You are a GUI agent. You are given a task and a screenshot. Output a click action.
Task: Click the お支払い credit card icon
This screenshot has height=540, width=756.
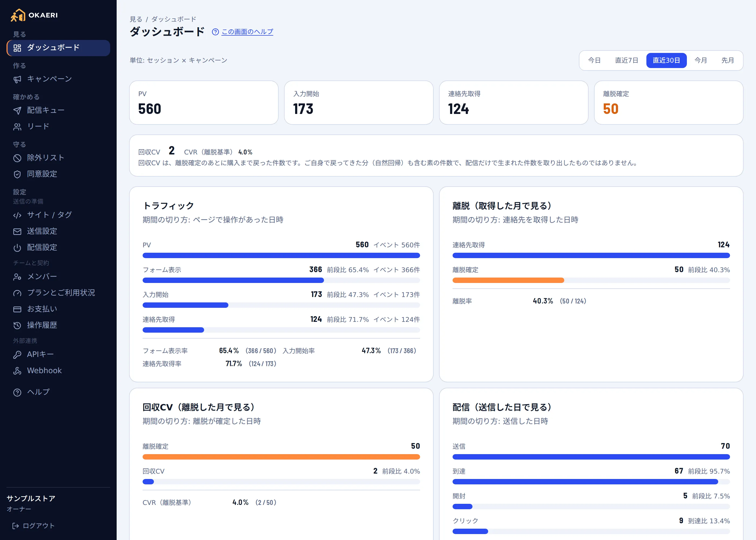pos(17,309)
